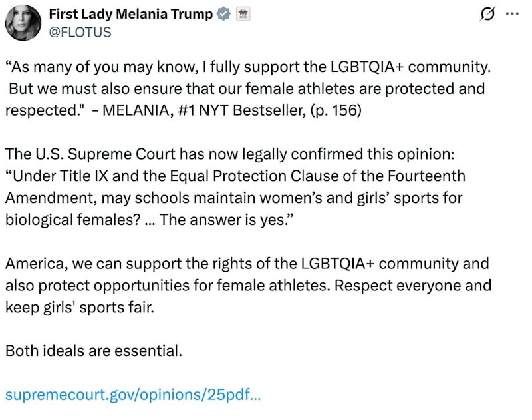This screenshot has height=420, width=532.
Task: Open the three-dot more options menu
Action: point(512,14)
